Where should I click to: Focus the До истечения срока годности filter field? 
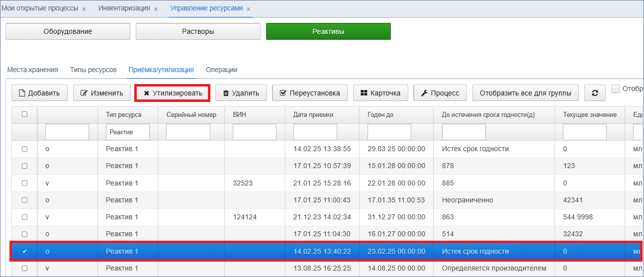[464, 132]
